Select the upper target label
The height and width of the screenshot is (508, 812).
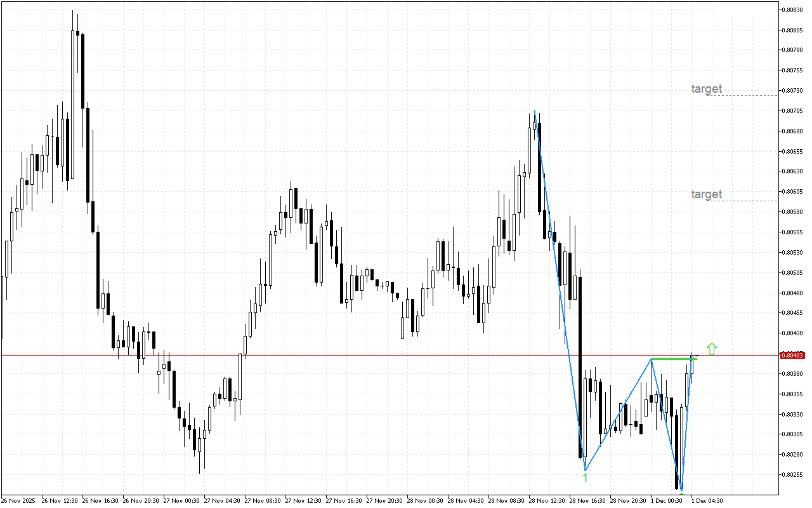point(706,89)
